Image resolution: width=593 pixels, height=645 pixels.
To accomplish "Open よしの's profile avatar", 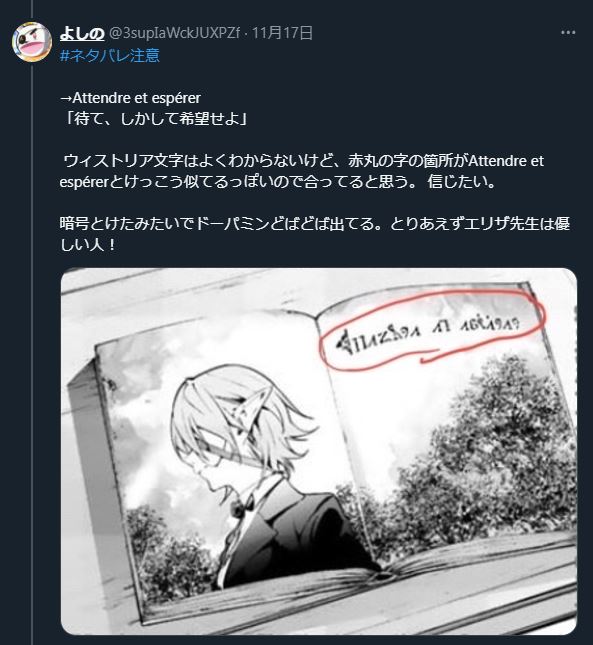I will tap(32, 42).
